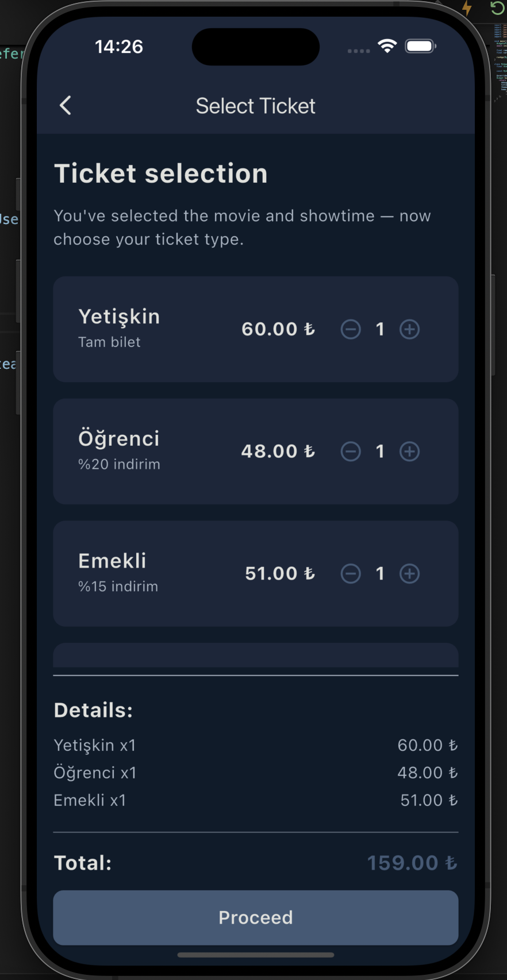Click the lightning bolt hot reload icon

point(467,8)
